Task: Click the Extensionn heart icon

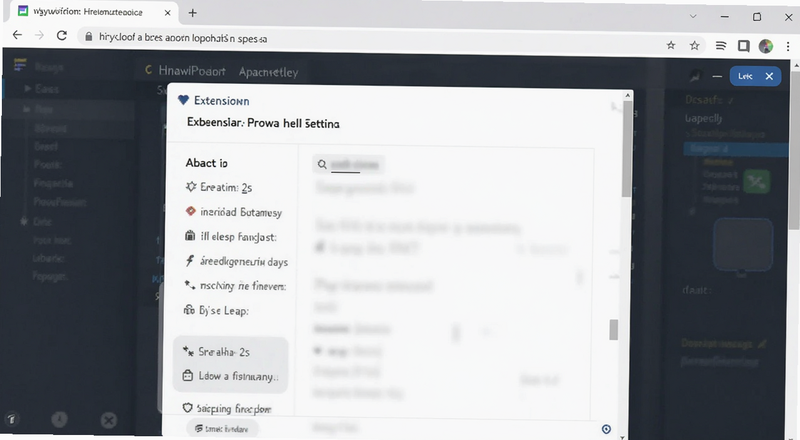Action: 183,100
